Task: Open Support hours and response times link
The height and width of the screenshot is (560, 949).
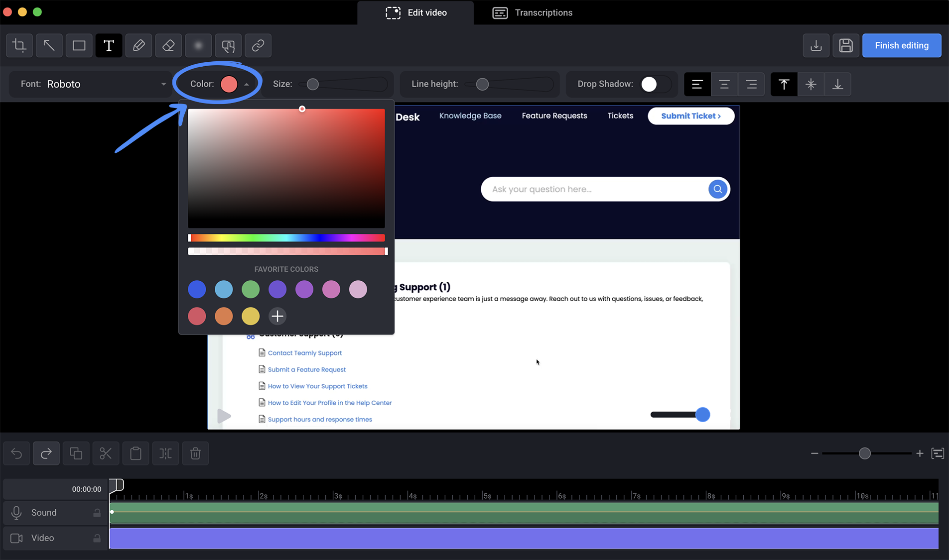Action: pos(320,420)
